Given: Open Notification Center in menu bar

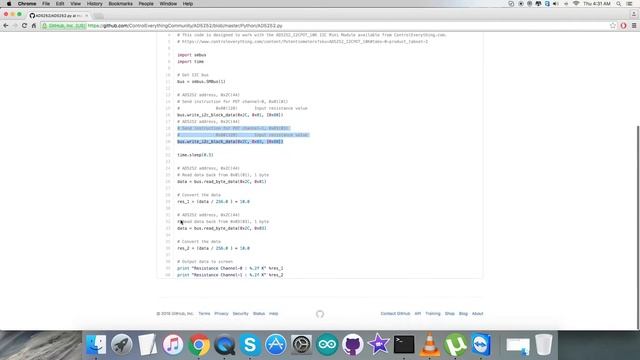Looking at the screenshot, I should coord(630,4).
